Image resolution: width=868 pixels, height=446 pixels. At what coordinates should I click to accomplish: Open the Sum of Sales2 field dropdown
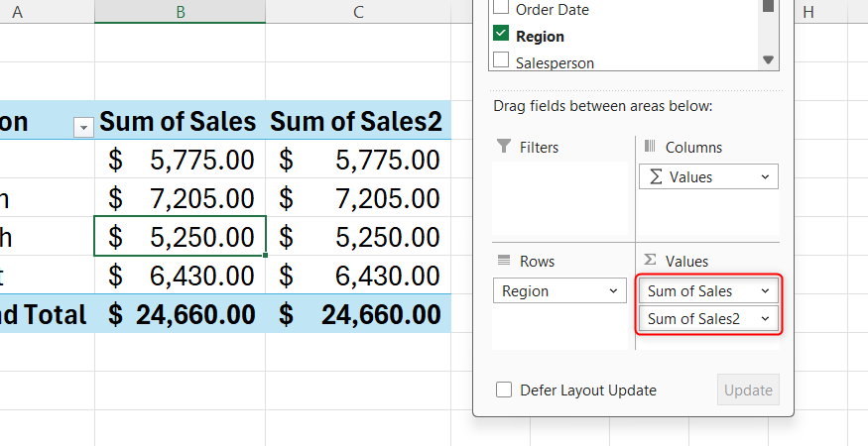coord(765,319)
